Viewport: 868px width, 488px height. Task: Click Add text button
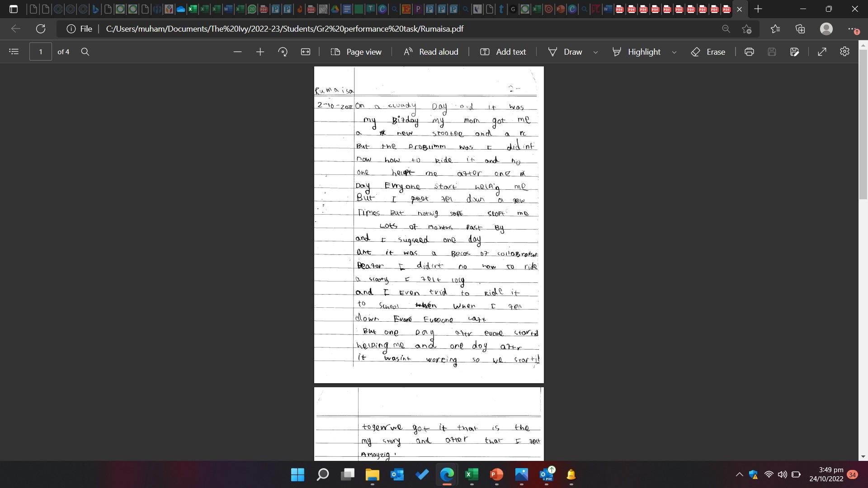[503, 52]
